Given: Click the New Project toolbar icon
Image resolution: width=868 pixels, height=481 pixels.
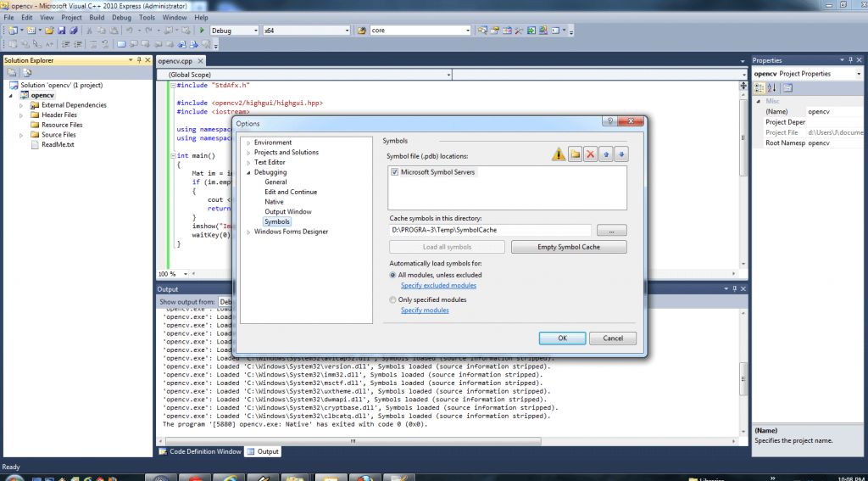Looking at the screenshot, I should pyautogui.click(x=13, y=31).
